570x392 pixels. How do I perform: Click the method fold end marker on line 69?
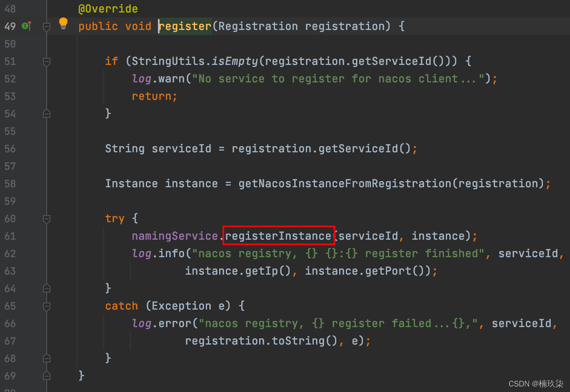point(47,376)
